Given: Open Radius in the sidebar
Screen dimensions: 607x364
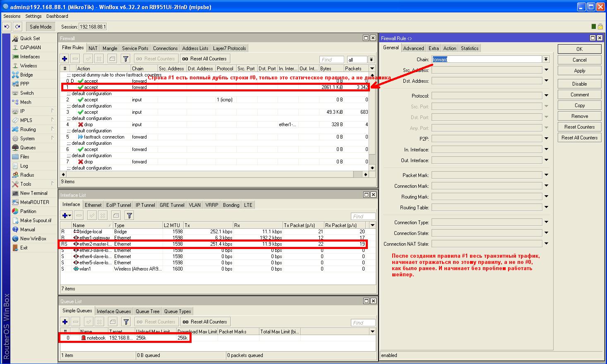Looking at the screenshot, I should 27,175.
